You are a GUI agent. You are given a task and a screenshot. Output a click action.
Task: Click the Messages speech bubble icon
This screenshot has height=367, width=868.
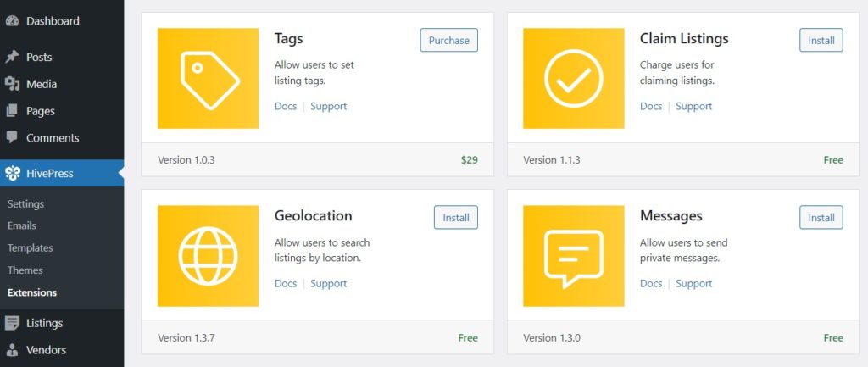[573, 255]
